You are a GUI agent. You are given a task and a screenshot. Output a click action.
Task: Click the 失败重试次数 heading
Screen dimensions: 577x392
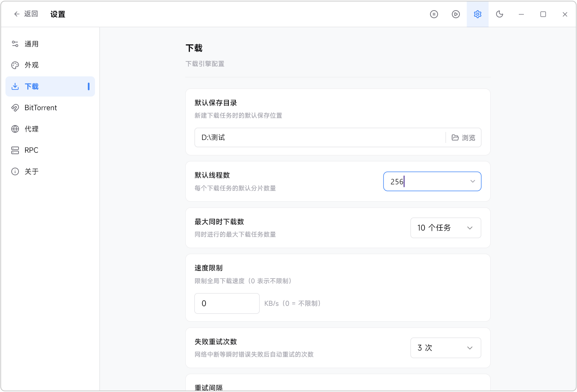(x=216, y=342)
